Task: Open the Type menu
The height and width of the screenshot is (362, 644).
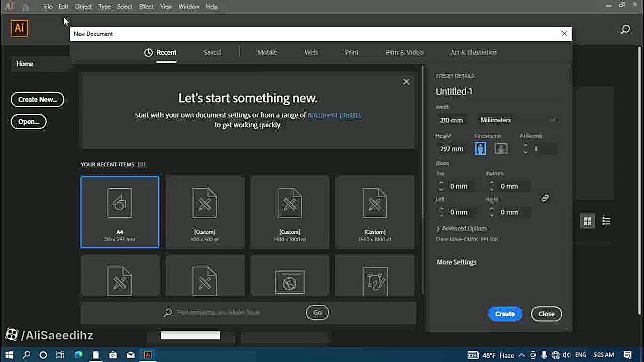Action: tap(104, 7)
